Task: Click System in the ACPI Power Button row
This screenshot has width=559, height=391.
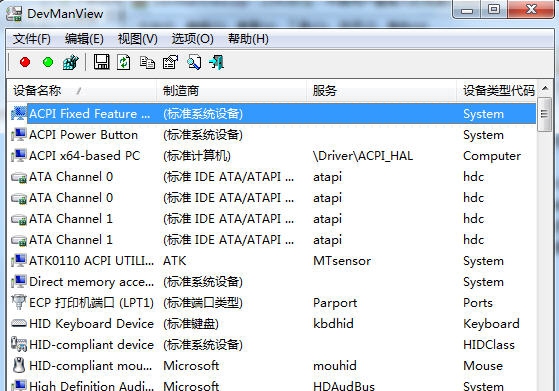Action: click(483, 135)
